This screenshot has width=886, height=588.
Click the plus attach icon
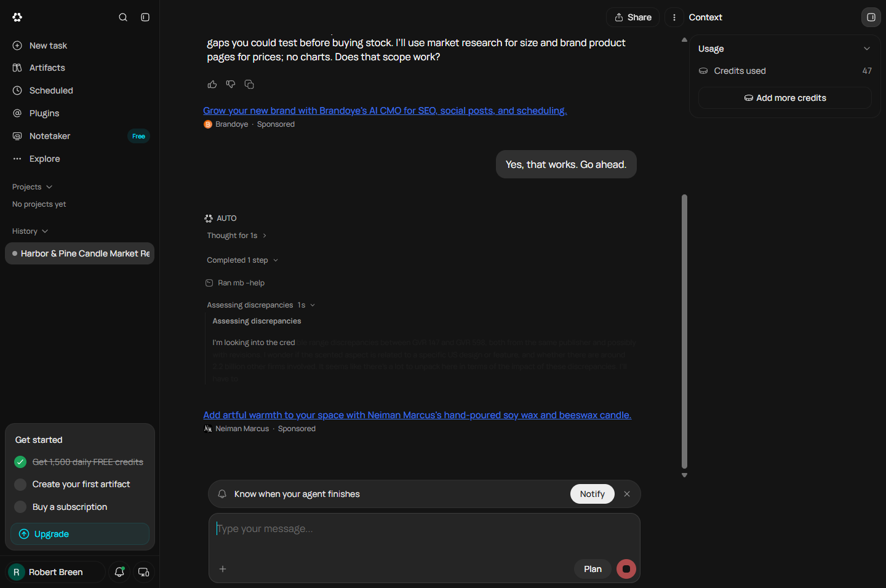click(223, 569)
